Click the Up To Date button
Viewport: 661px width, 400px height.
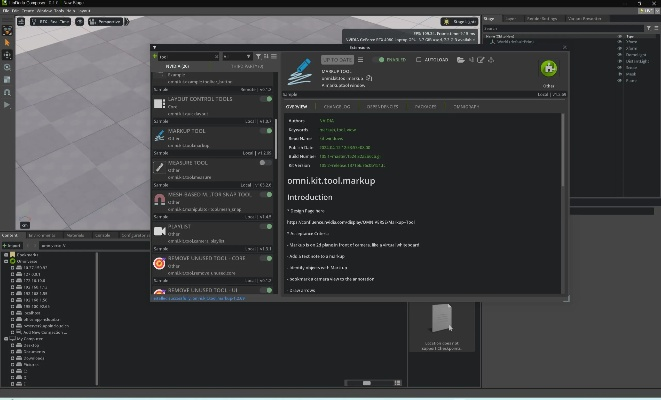(x=336, y=60)
